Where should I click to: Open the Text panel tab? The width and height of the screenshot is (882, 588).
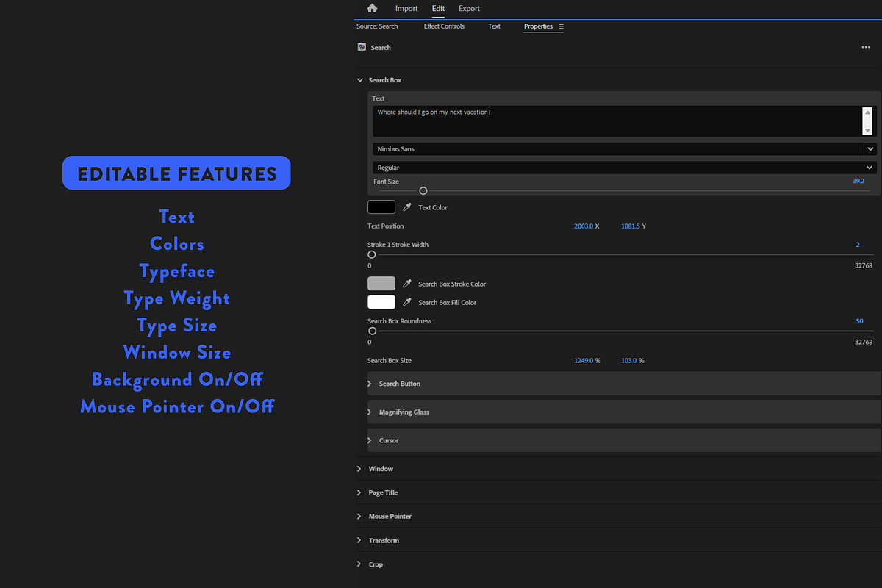pos(494,26)
